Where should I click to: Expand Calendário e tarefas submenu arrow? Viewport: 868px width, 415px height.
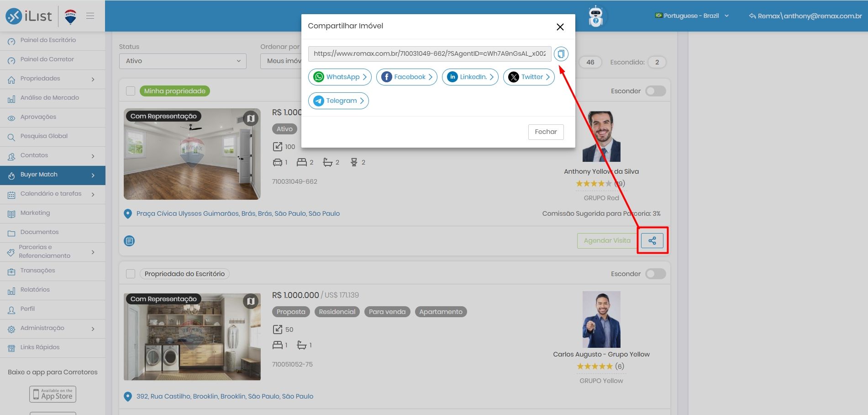93,194
